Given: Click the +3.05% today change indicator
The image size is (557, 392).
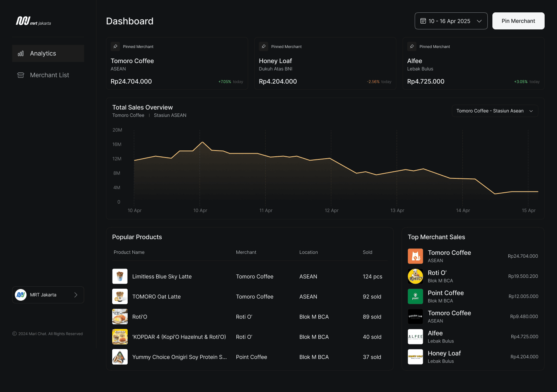Looking at the screenshot, I should click(x=527, y=82).
